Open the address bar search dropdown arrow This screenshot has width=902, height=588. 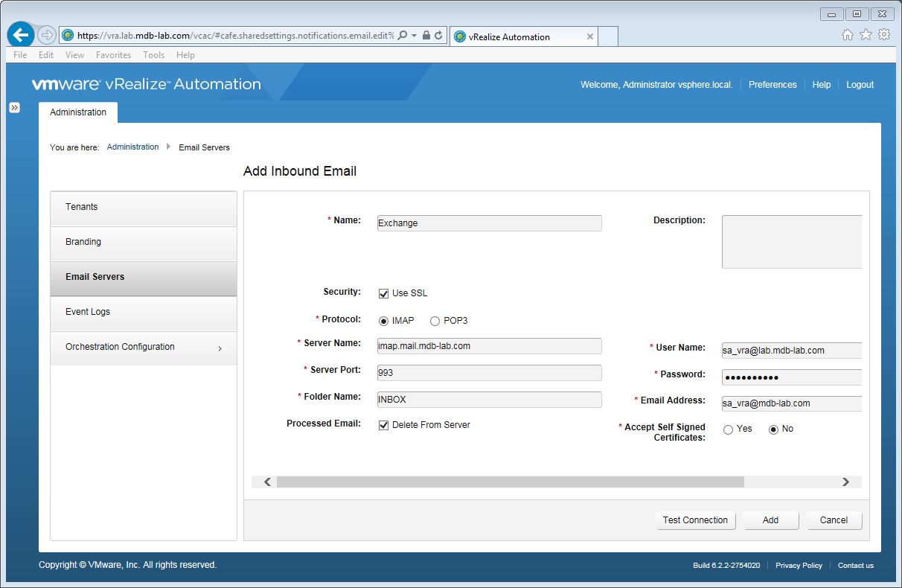[x=414, y=35]
